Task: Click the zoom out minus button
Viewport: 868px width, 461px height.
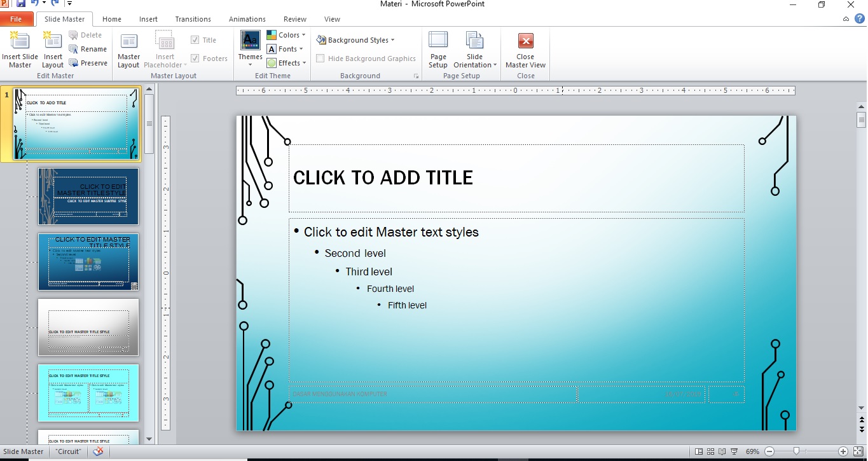Action: pyautogui.click(x=769, y=451)
